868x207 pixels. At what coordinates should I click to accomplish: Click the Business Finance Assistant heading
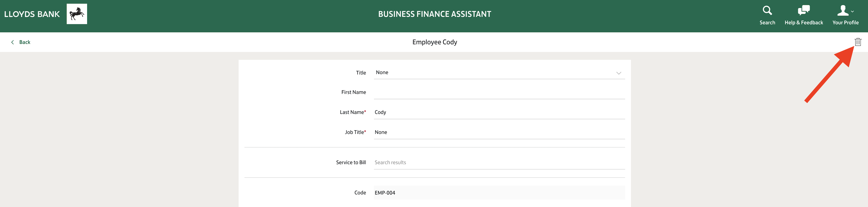pyautogui.click(x=434, y=14)
